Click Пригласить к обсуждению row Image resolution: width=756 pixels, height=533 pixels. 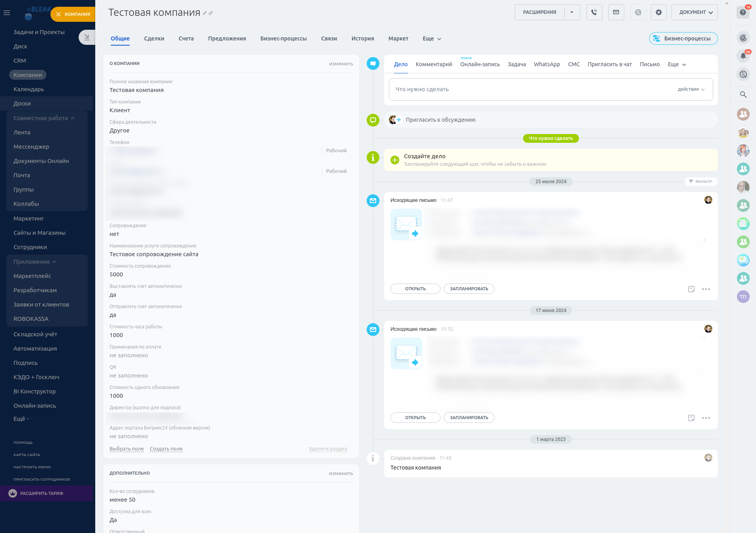point(551,120)
